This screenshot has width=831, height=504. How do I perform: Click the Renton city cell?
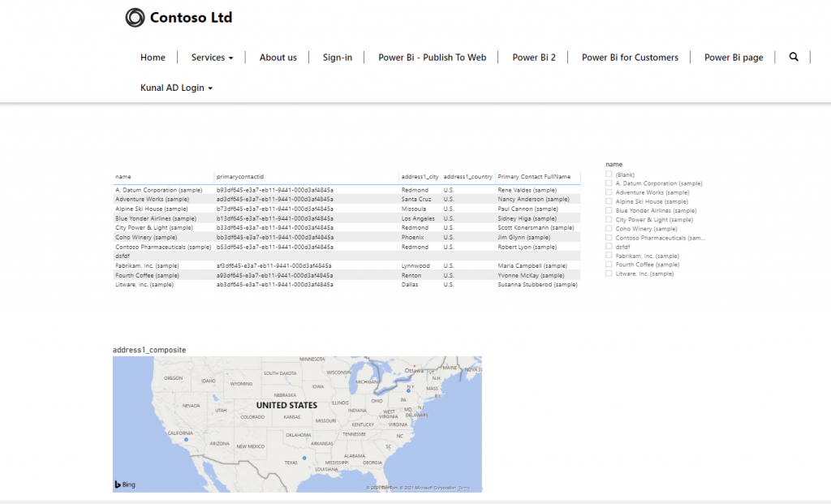411,276
